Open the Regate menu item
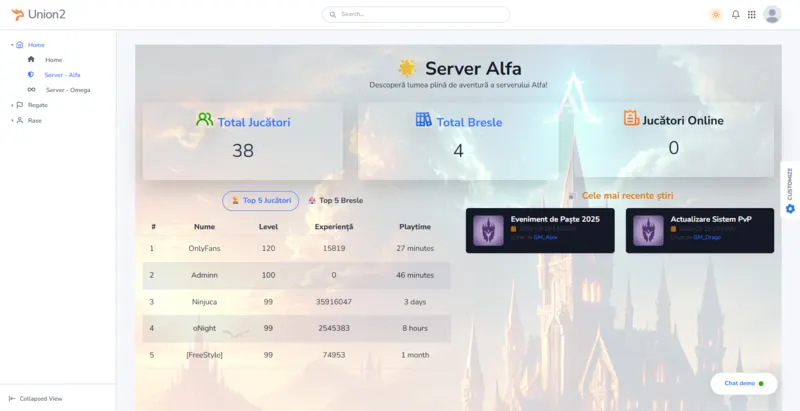Image resolution: width=800 pixels, height=411 pixels. point(38,105)
